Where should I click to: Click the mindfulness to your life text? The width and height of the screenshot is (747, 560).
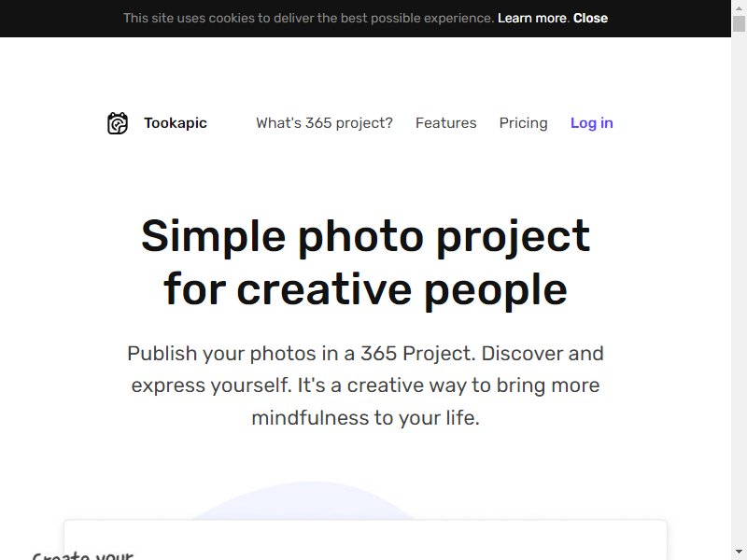pos(365,417)
